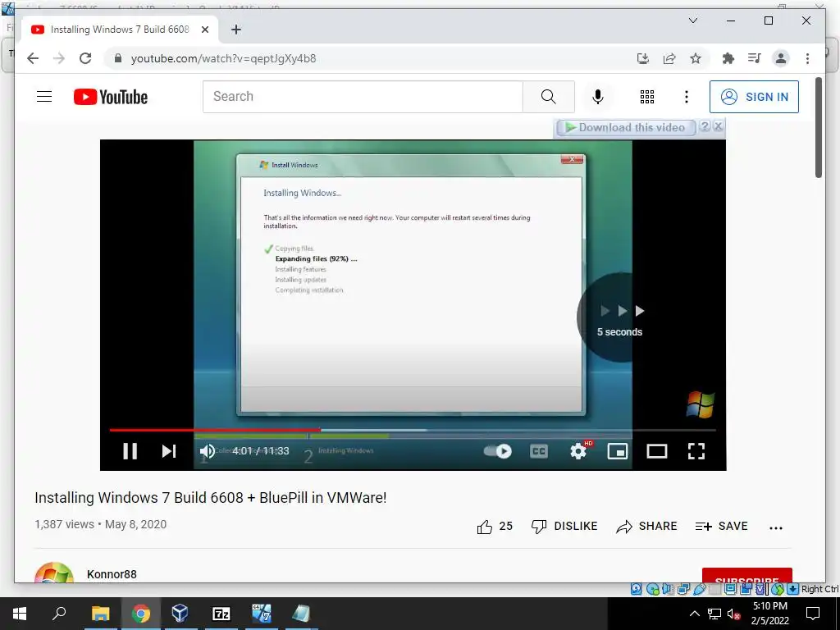The height and width of the screenshot is (630, 840).
Task: Go back in Chrome
Action: [x=33, y=58]
